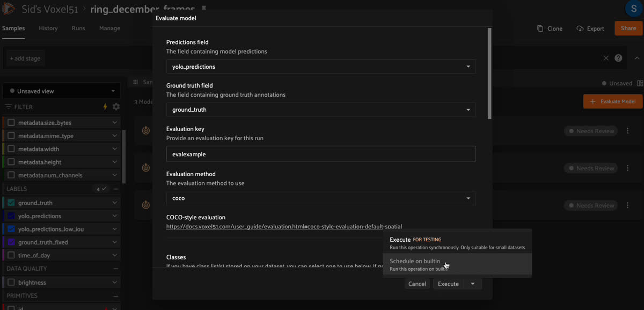Viewport: 644px width, 310px height.
Task: Open the COCO-style evaluation docs link
Action: (284, 227)
